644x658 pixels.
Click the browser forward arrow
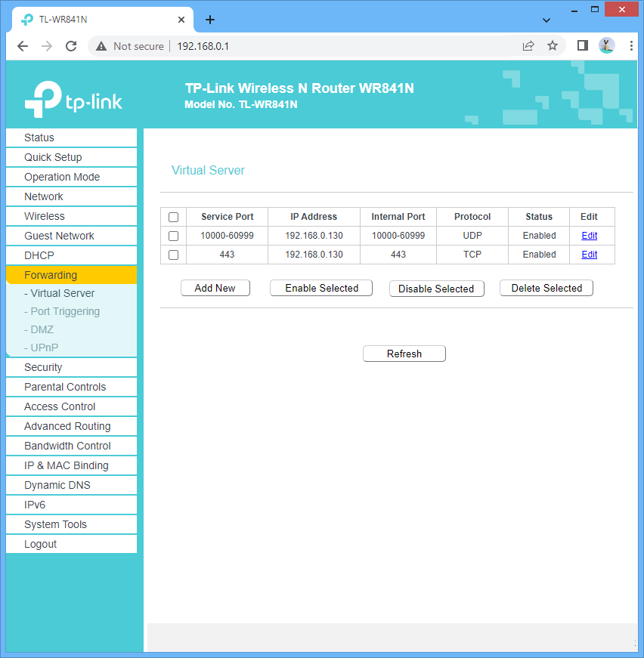(47, 46)
